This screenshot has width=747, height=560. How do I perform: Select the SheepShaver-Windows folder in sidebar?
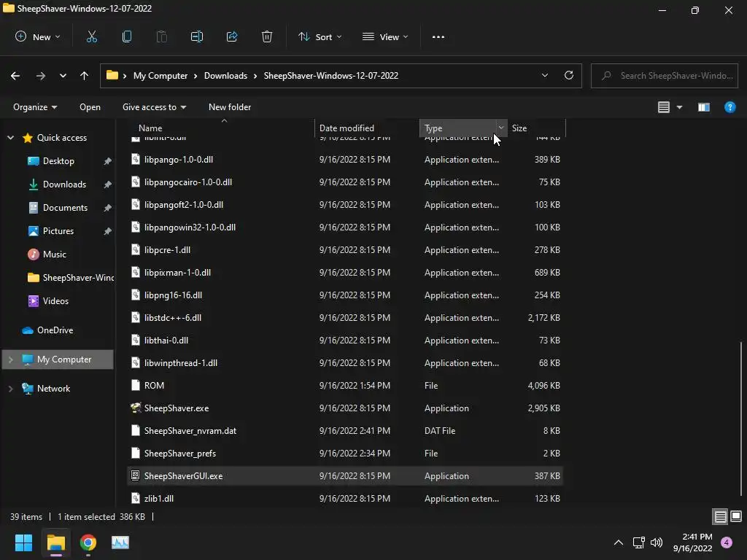[x=71, y=278]
